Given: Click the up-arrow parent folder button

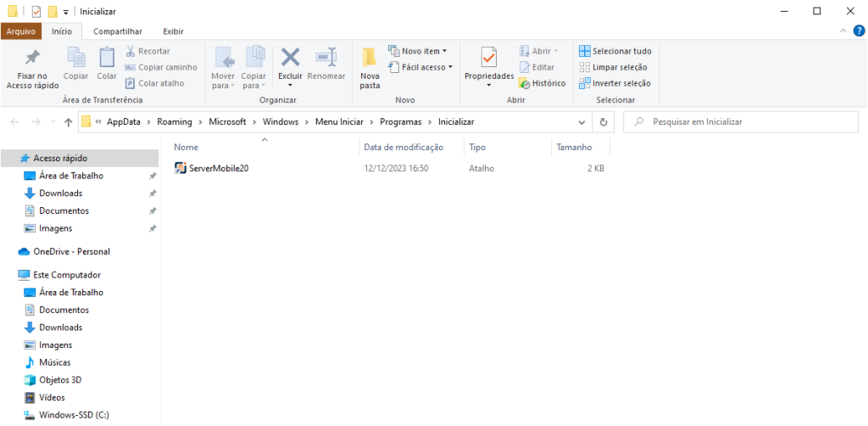Looking at the screenshot, I should (x=68, y=122).
